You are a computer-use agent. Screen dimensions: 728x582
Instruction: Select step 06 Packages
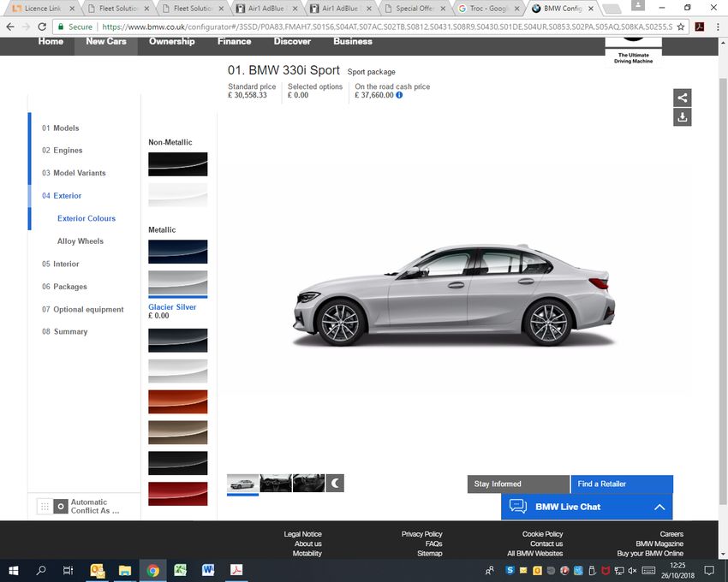[64, 287]
